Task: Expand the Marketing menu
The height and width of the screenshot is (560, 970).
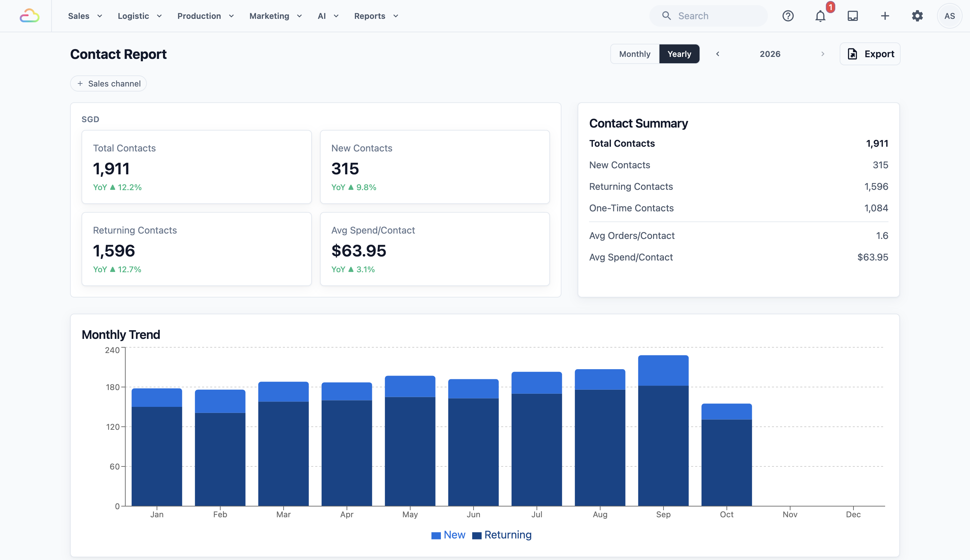Action: tap(276, 16)
